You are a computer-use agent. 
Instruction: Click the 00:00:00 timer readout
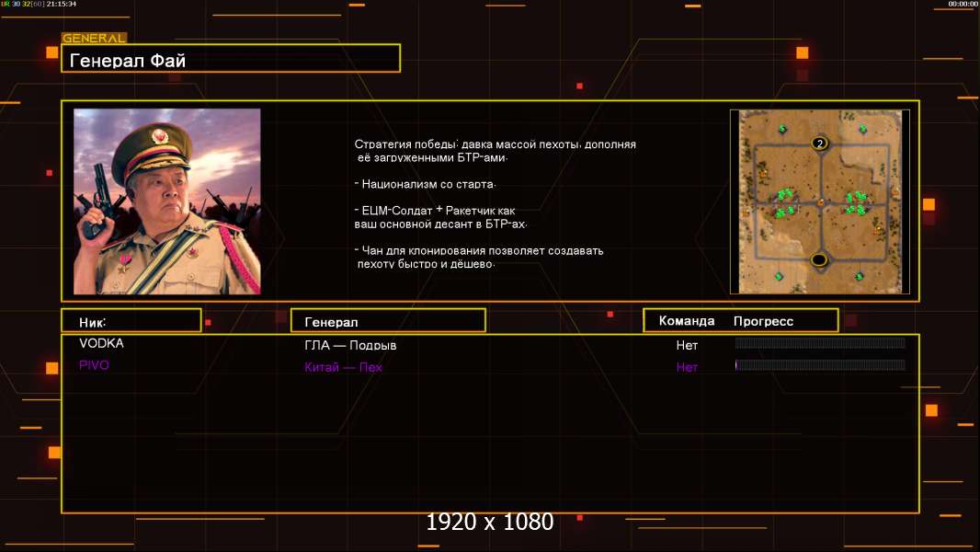[963, 4]
